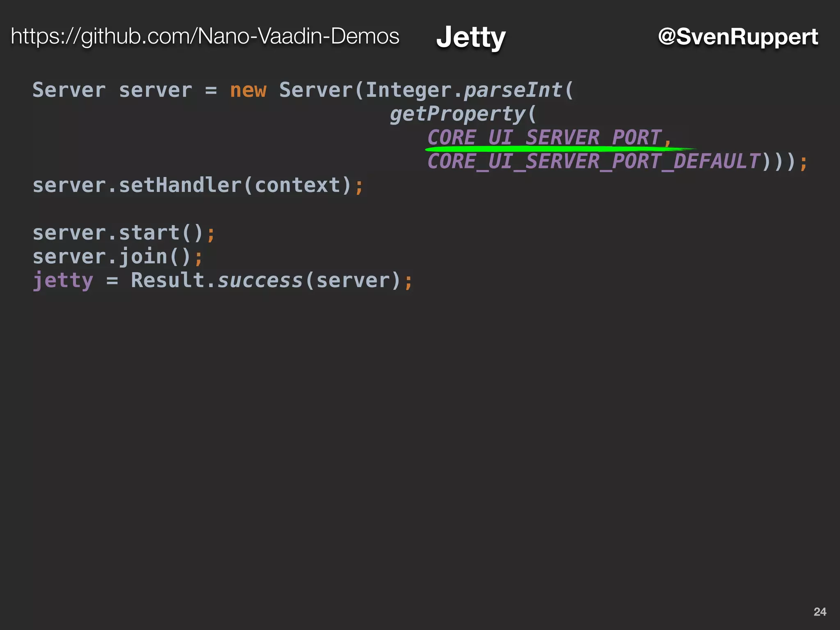Click the server.join() line

[x=117, y=256]
